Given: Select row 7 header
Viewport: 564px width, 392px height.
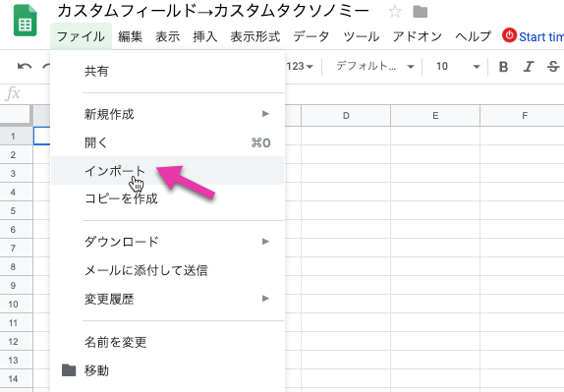Looking at the screenshot, I should [14, 249].
